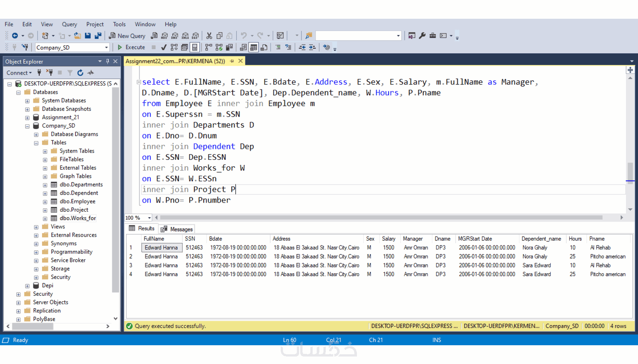Click the Cut scissors icon
The image size is (638, 364).
209,36
